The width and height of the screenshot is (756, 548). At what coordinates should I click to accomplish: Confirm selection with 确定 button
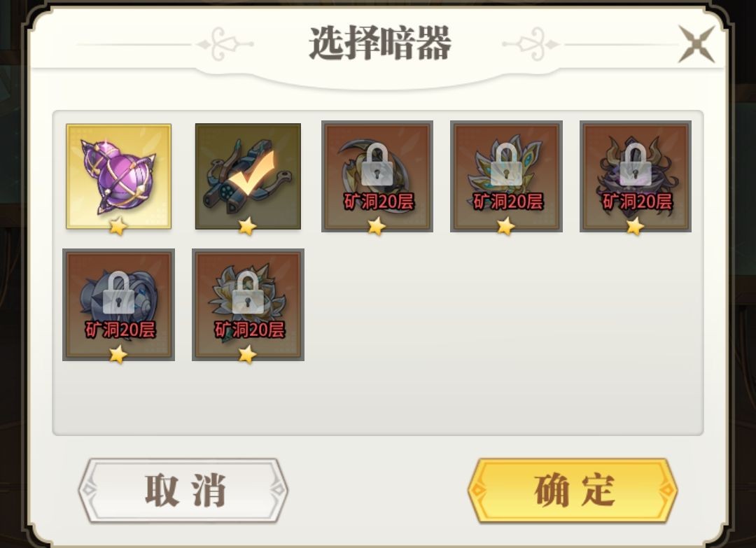pos(573,491)
